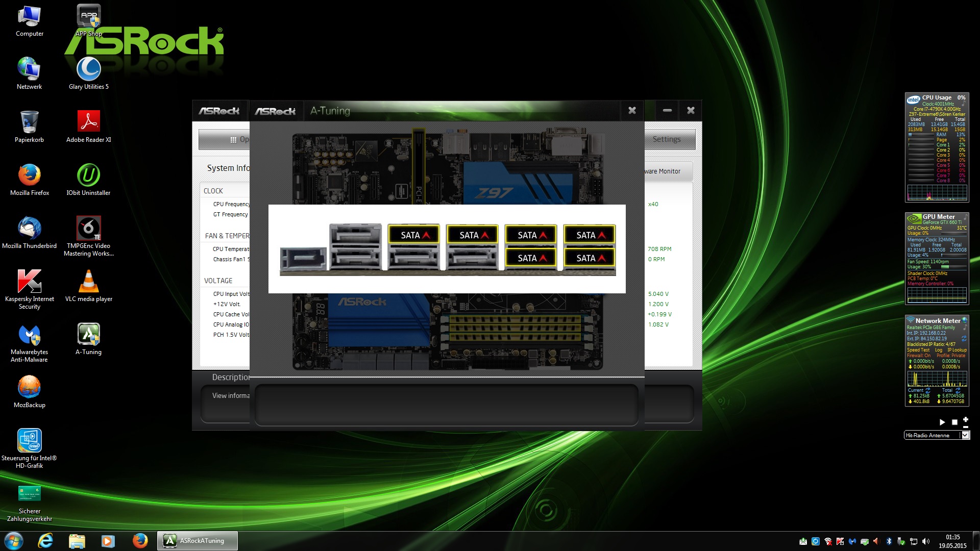Click the Bluetooth icon in system tray
Viewport: 980px width, 551px height.
pos(889,541)
